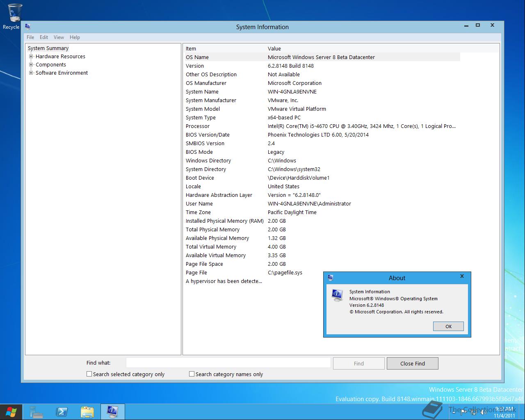This screenshot has width=525, height=420.
Task: Select the OS Name row
Action: [x=322, y=57]
